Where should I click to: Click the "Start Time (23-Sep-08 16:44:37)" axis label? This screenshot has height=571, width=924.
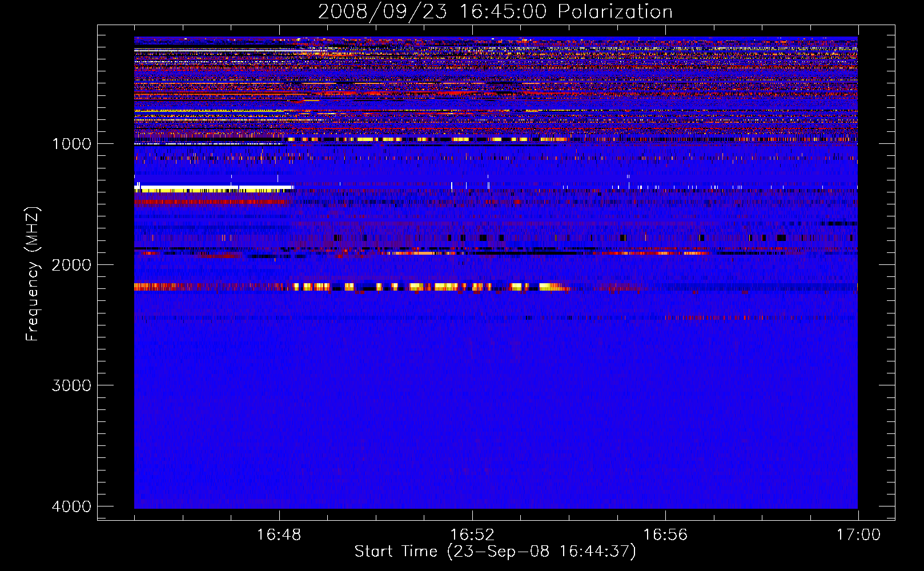495,552
